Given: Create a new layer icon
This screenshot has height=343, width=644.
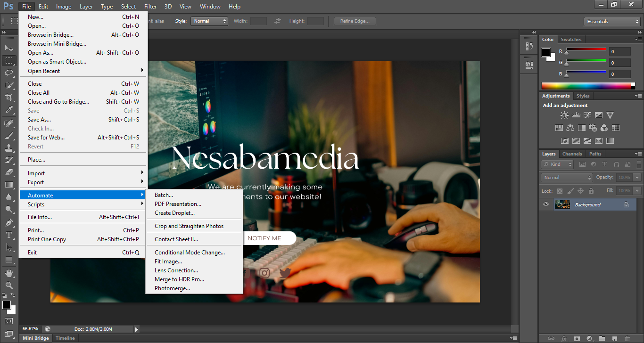Looking at the screenshot, I should click(x=614, y=338).
